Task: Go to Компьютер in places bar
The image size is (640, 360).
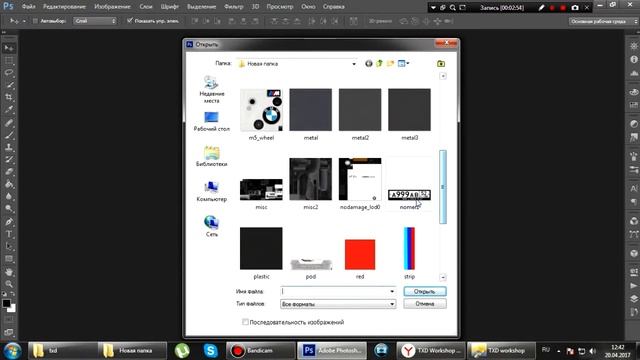Action: (x=211, y=191)
